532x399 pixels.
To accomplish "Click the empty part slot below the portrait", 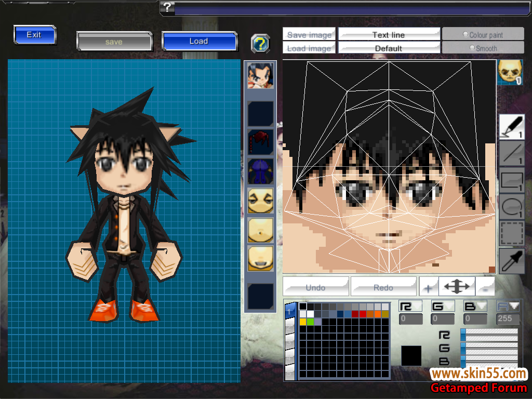I will point(260,113).
